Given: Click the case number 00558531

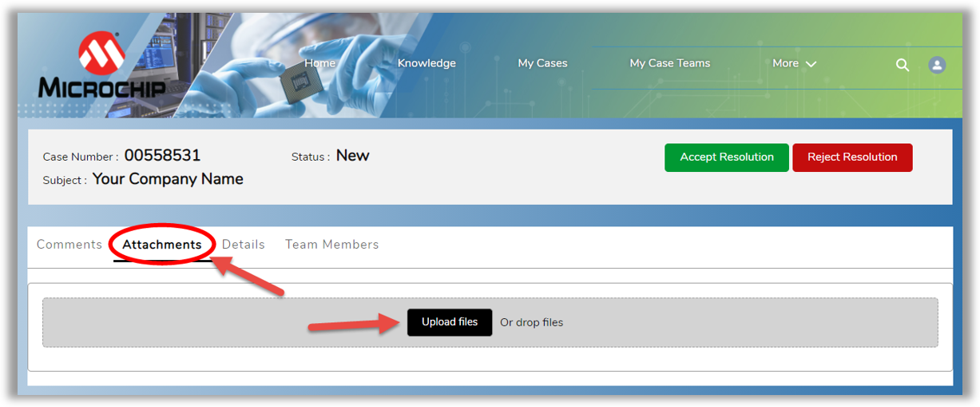Looking at the screenshot, I should [162, 156].
